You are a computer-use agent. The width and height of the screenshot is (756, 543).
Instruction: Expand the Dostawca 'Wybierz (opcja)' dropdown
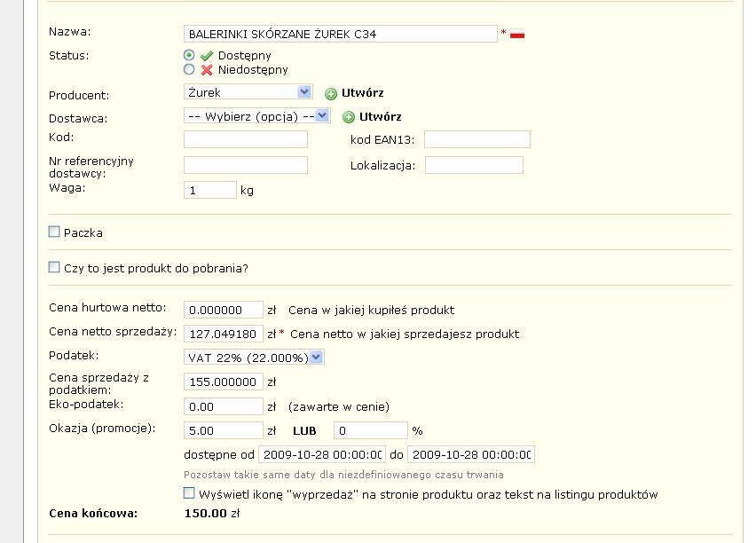(x=257, y=115)
